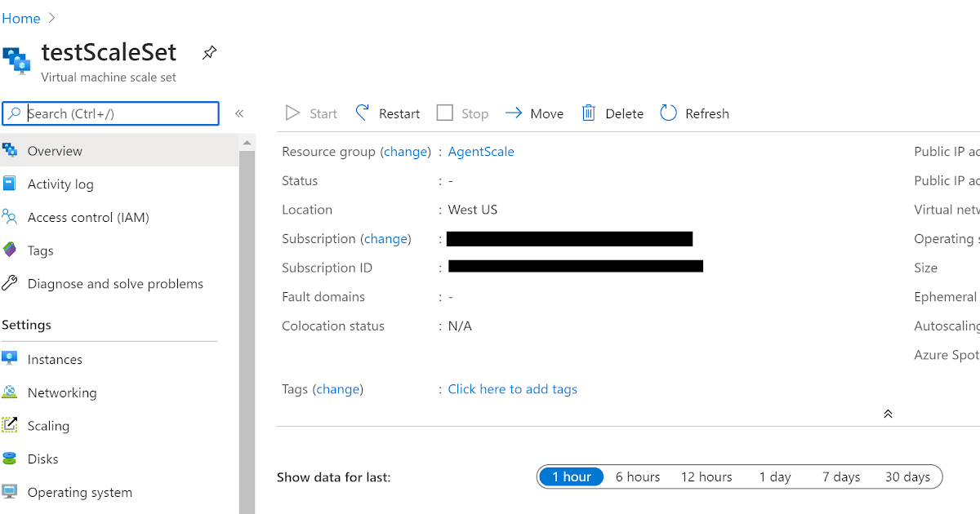Pin the testScaleSet page
Image resolution: width=980 pixels, height=514 pixels.
[x=209, y=51]
